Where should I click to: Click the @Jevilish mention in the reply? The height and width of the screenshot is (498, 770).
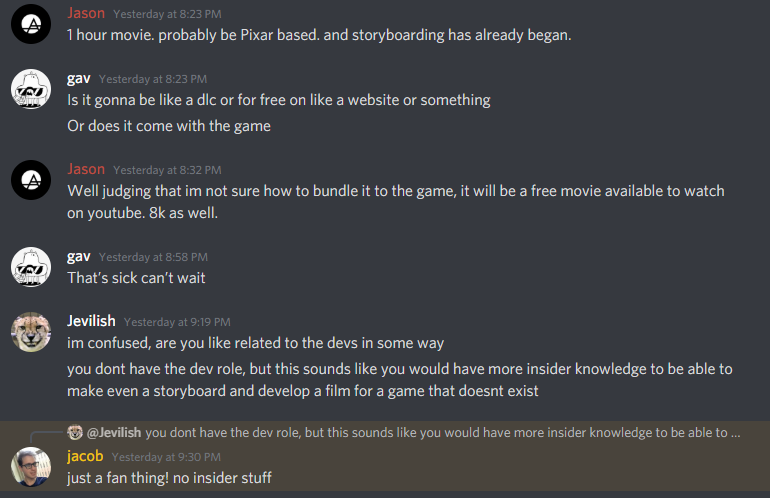pos(114,432)
